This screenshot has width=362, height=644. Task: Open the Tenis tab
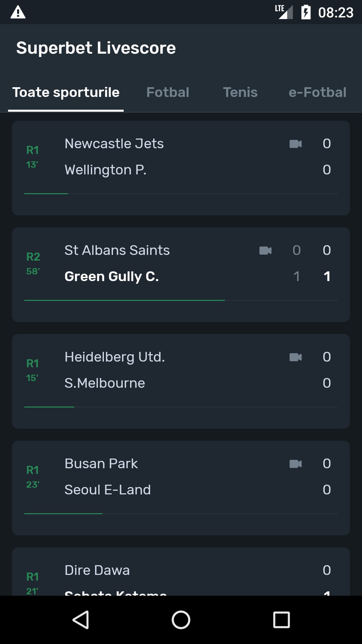click(x=241, y=93)
